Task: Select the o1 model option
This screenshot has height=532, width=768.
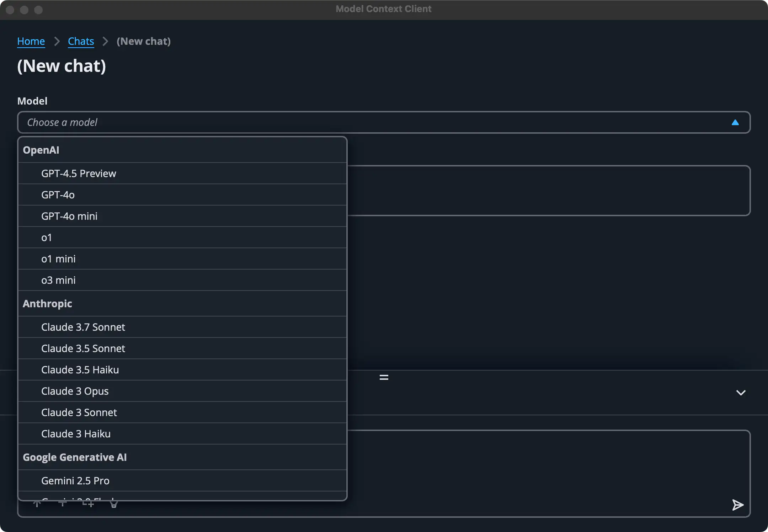Action: (47, 238)
